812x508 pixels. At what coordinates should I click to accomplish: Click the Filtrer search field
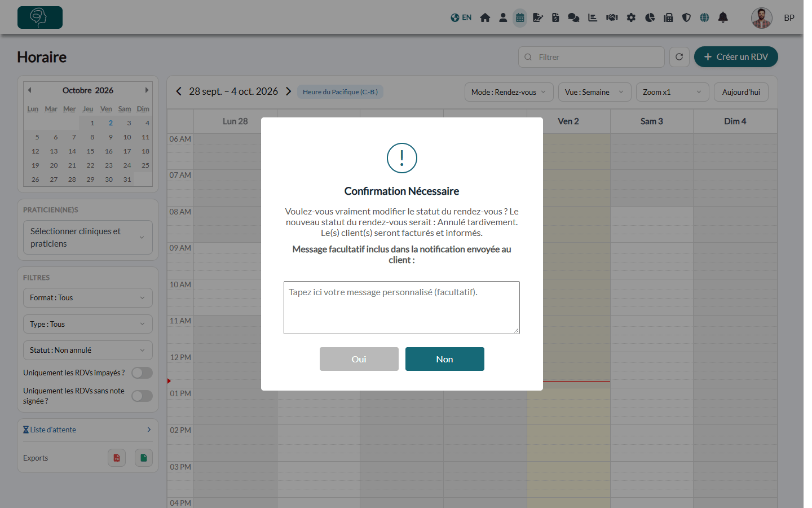(592, 57)
